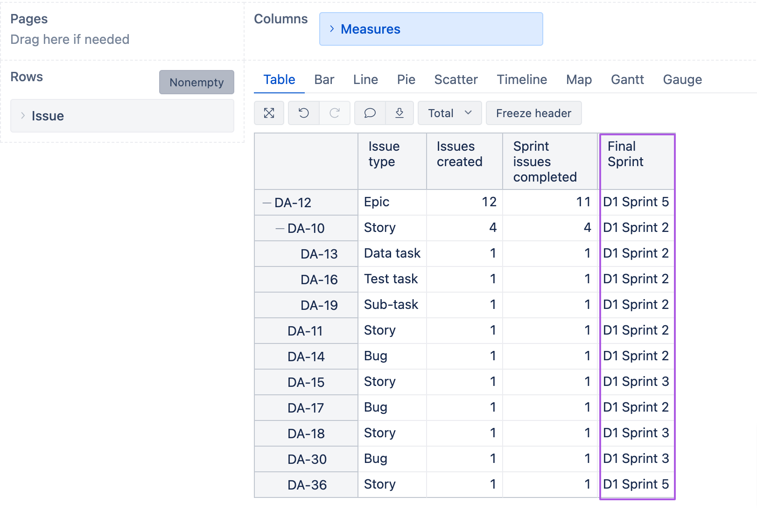Select the DA-13 row header
Screen dimensions: 757x532
306,254
